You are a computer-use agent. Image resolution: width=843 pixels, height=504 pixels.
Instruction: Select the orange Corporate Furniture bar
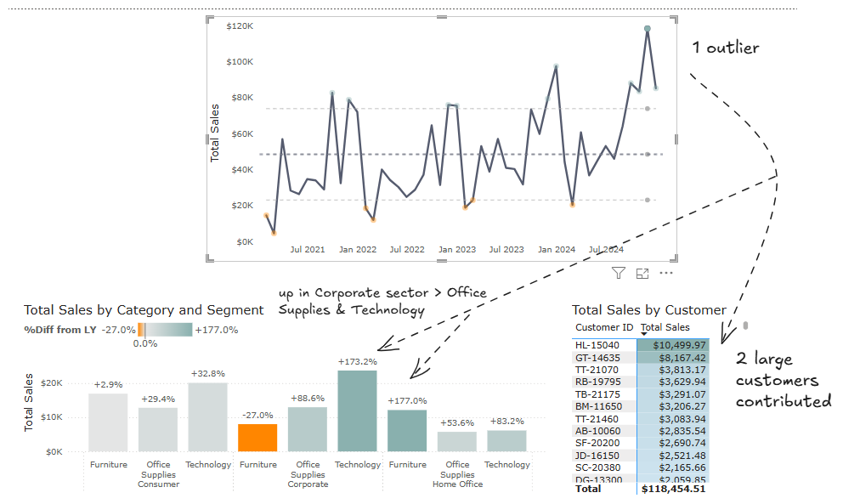[257, 437]
